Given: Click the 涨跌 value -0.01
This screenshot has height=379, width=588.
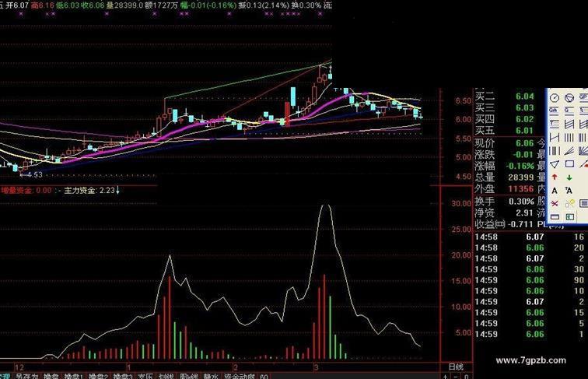Looking at the screenshot, I should (523, 154).
